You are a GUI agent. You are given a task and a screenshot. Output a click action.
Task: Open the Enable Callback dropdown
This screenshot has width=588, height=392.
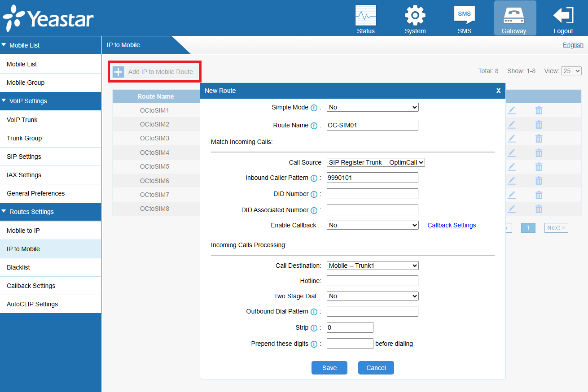pos(373,225)
